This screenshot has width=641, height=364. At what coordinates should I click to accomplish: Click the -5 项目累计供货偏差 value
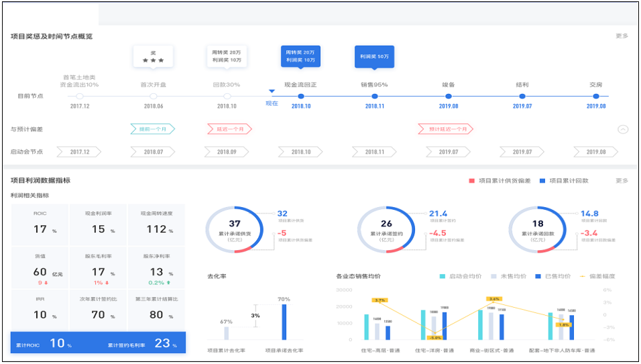(x=282, y=233)
